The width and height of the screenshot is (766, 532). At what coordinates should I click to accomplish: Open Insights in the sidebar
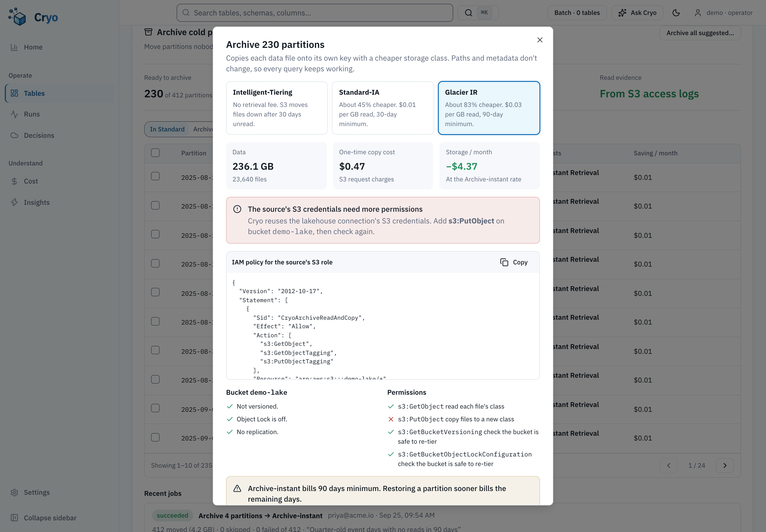click(x=59, y=202)
